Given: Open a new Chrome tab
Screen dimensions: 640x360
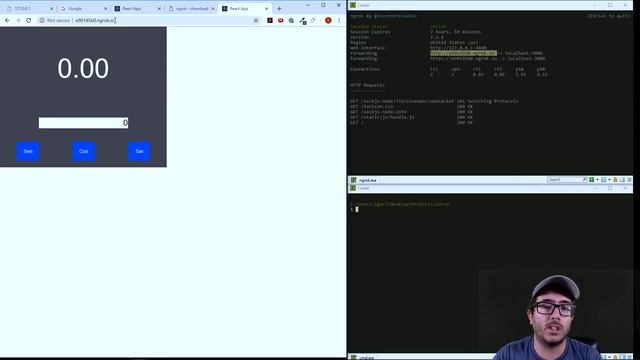Looking at the screenshot, I should point(279,8).
